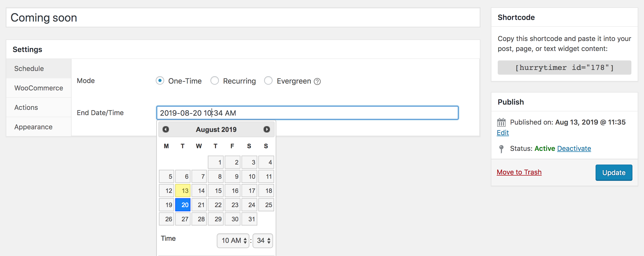
Task: Click the pin icon next to Status
Action: coord(501,149)
